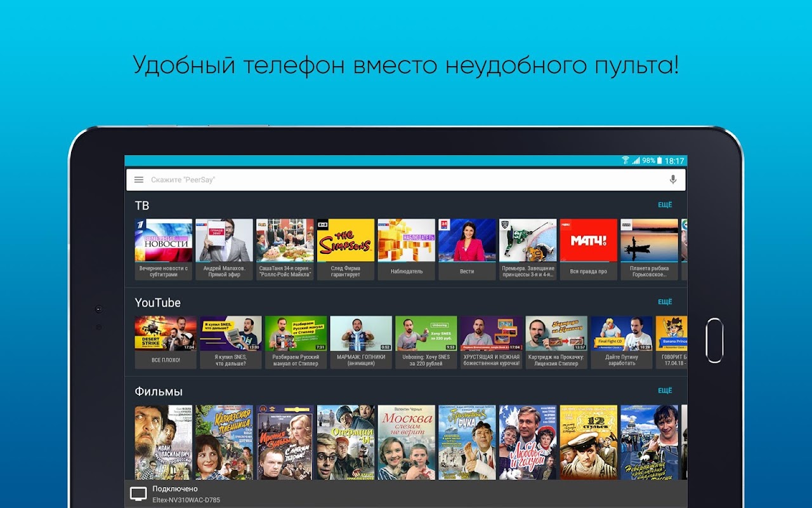Open the "Любовь и голуби" movie poster
The width and height of the screenshot is (812, 508).
click(x=528, y=443)
